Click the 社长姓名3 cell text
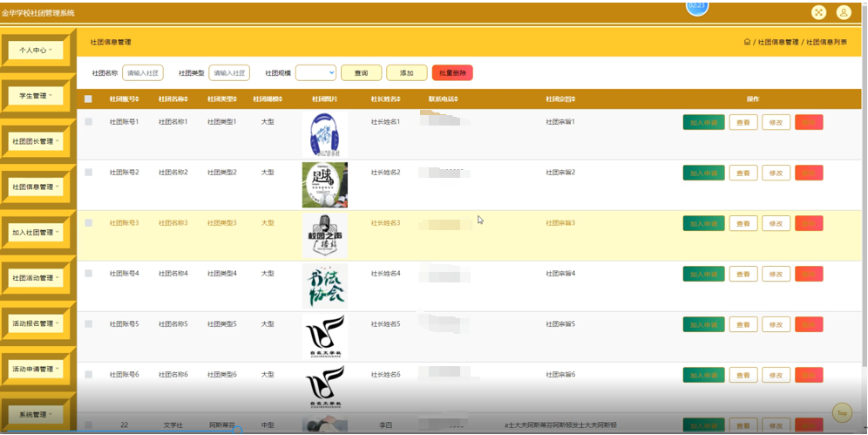 pyautogui.click(x=385, y=223)
